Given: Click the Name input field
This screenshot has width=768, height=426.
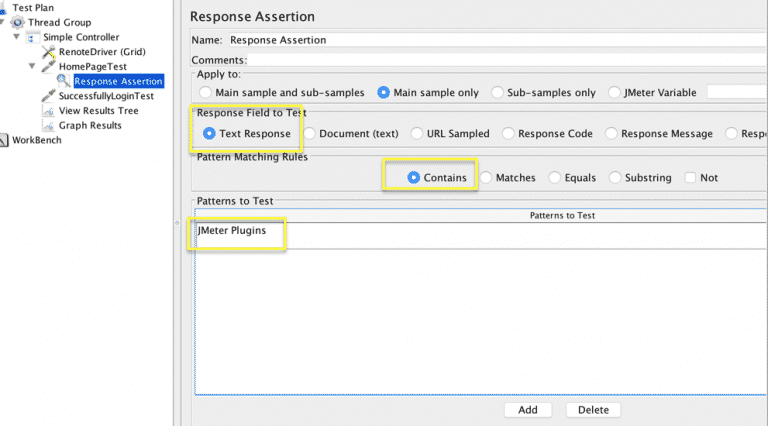Looking at the screenshot, I should click(x=497, y=40).
